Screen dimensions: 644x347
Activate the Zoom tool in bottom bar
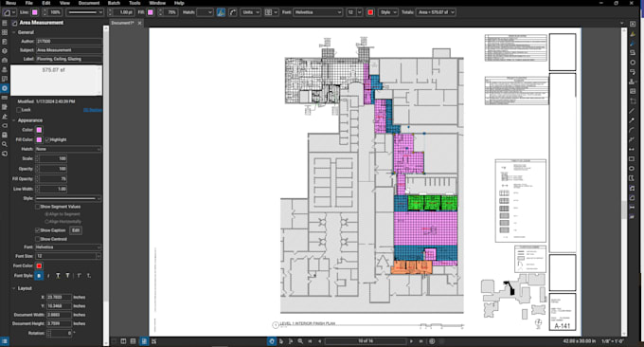[x=300, y=341]
